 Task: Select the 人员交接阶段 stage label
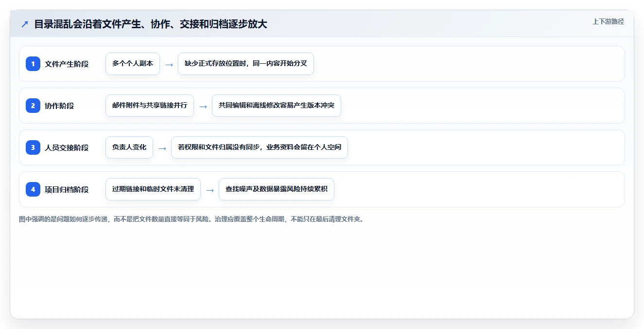pyautogui.click(x=67, y=147)
